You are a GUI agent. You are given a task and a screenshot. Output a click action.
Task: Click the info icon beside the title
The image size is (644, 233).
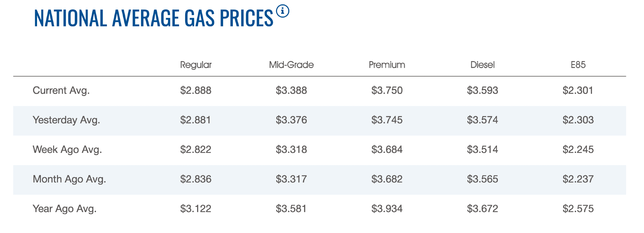(283, 11)
